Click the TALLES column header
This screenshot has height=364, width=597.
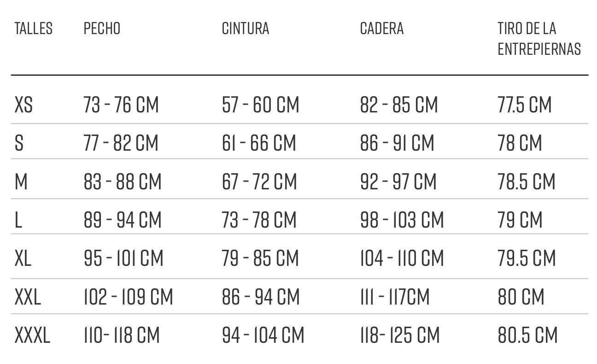(34, 29)
